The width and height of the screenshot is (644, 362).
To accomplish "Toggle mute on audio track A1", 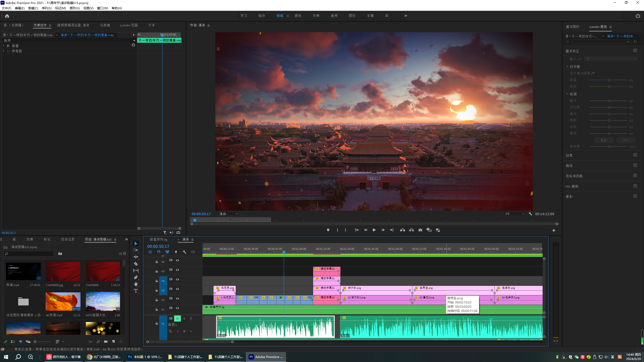I will [x=177, y=319].
